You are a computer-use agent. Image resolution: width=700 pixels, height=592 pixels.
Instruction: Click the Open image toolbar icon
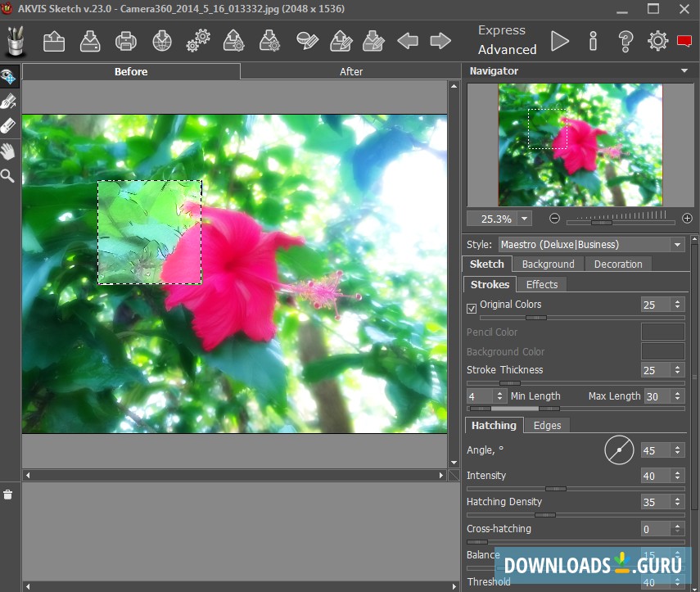click(54, 40)
